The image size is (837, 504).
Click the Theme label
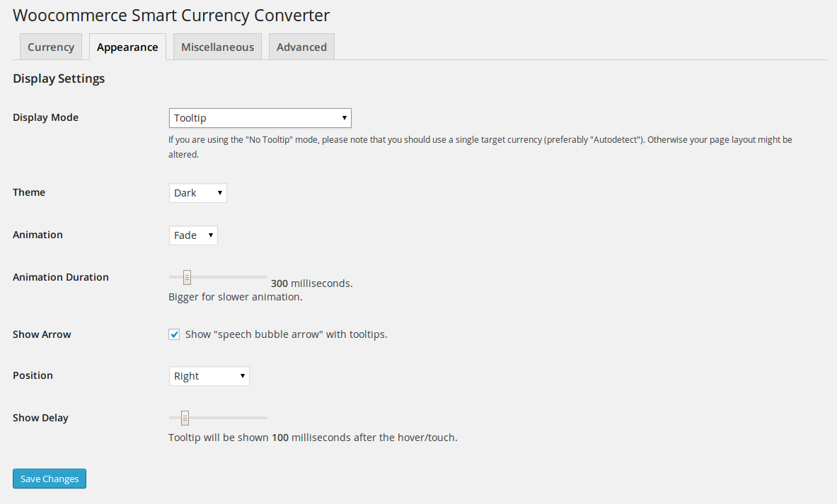29,192
